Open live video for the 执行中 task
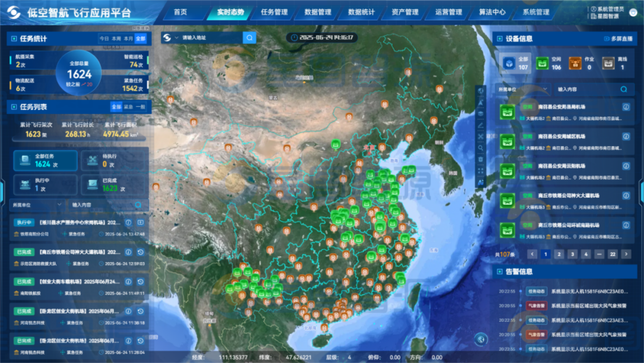The width and height of the screenshot is (644, 363). [141, 222]
